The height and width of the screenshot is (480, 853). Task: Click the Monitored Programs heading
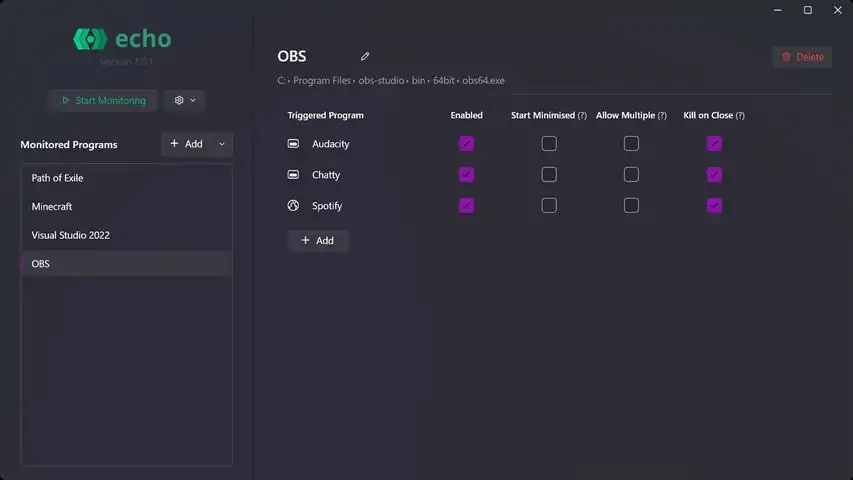(69, 145)
